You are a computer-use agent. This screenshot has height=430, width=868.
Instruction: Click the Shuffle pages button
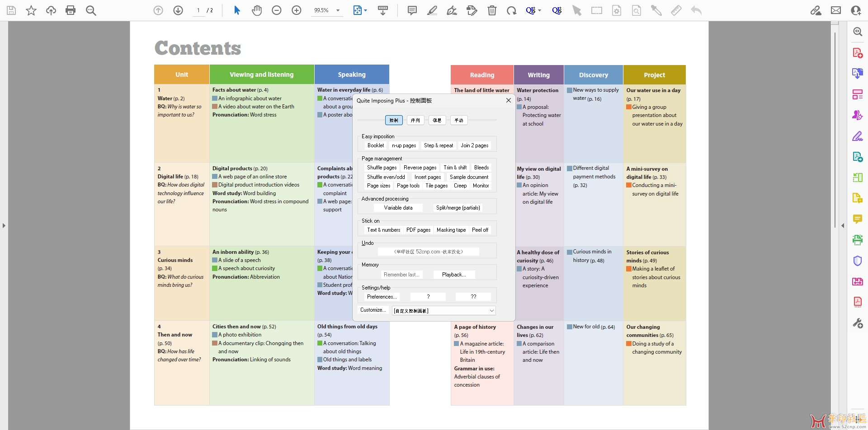tap(382, 168)
